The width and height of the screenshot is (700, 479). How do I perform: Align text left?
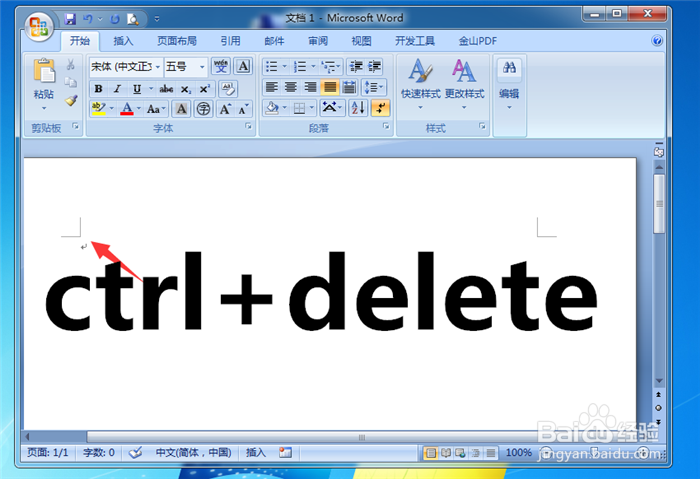271,87
